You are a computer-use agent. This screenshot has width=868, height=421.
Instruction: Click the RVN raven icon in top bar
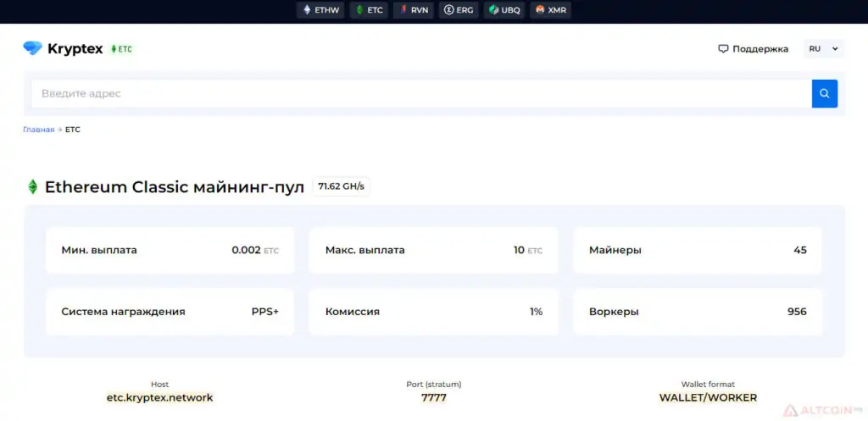click(x=403, y=10)
